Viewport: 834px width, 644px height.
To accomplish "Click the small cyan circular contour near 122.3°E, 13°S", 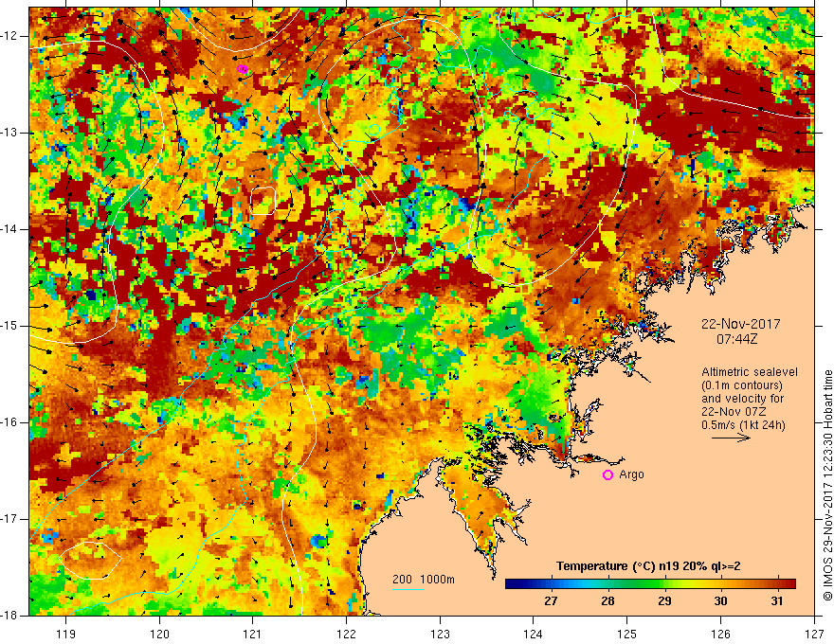I will [x=374, y=129].
